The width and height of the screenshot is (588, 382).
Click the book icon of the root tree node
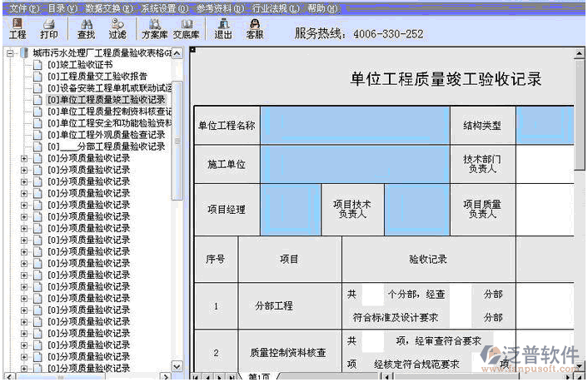point(24,53)
